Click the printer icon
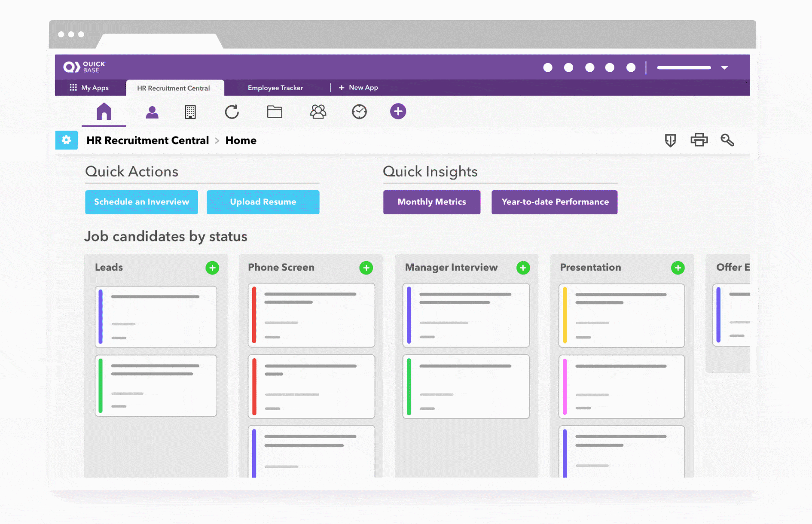Viewport: 812px width, 524px height. [x=699, y=140]
